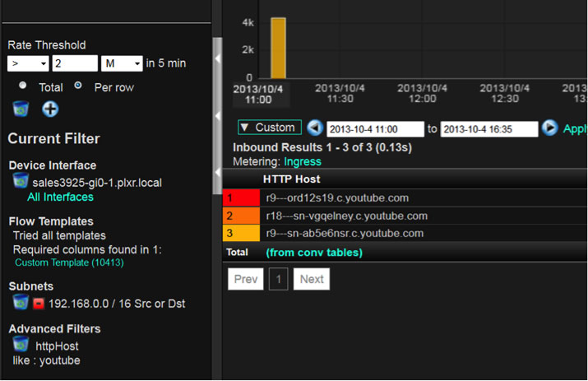This screenshot has height=381, width=588.
Task: Click the orange bar in the chart
Action: 278,48
